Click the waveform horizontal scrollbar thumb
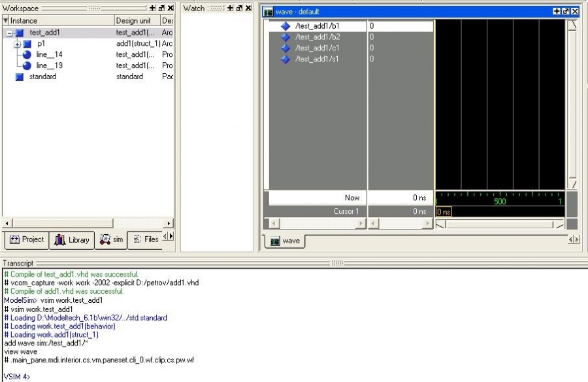Image resolution: width=588 pixels, height=382 pixels. pos(500,224)
